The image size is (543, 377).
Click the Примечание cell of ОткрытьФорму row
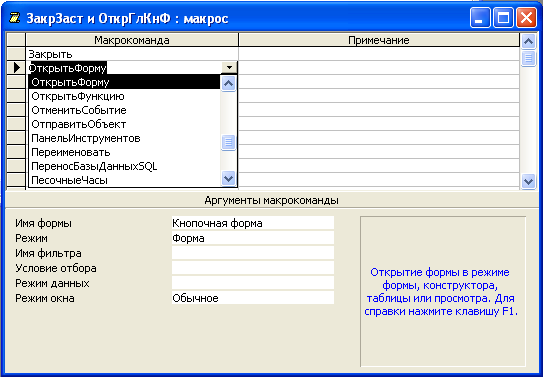pyautogui.click(x=379, y=68)
